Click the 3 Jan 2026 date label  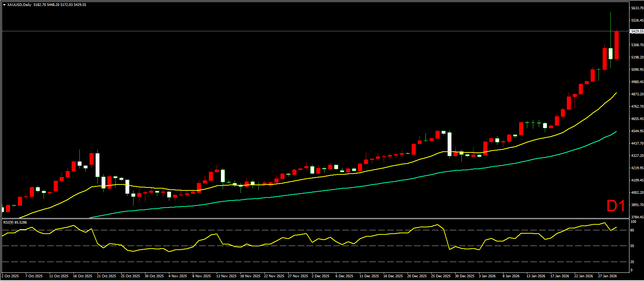coord(487,276)
